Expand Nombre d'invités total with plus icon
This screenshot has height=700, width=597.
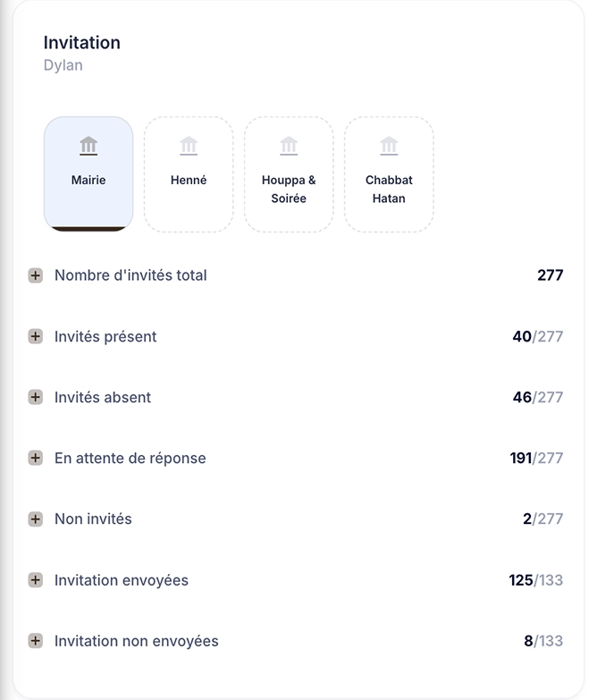[36, 275]
